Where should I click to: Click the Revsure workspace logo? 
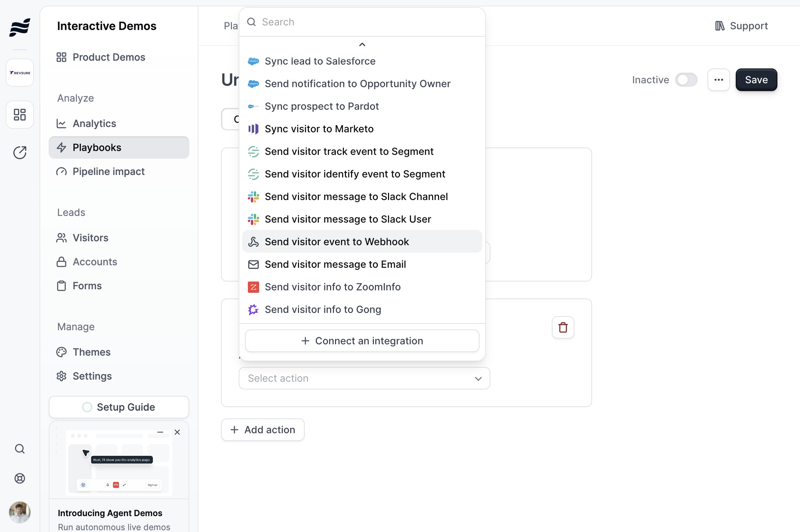(20, 73)
